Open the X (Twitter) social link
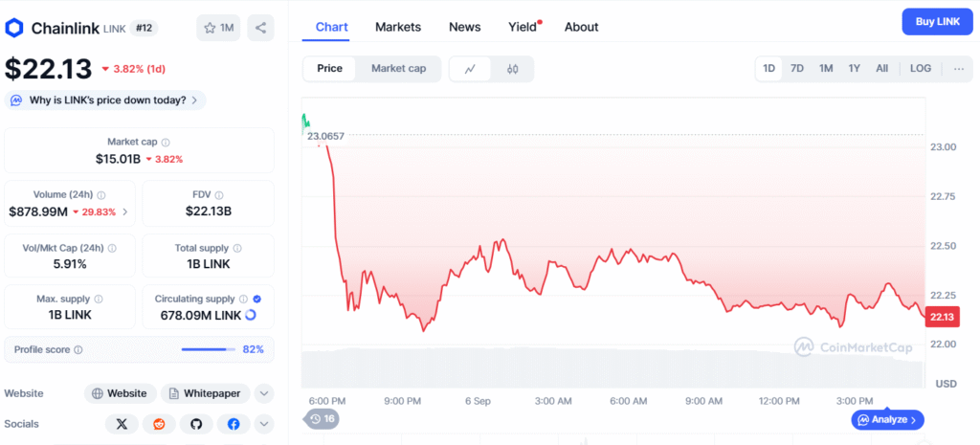 click(x=122, y=424)
